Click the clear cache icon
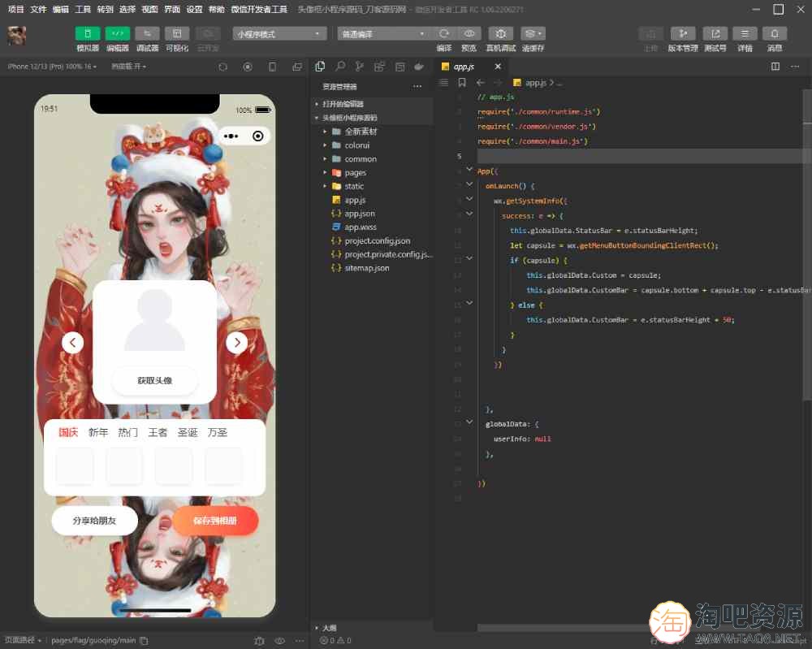The width and height of the screenshot is (812, 649). tap(533, 33)
